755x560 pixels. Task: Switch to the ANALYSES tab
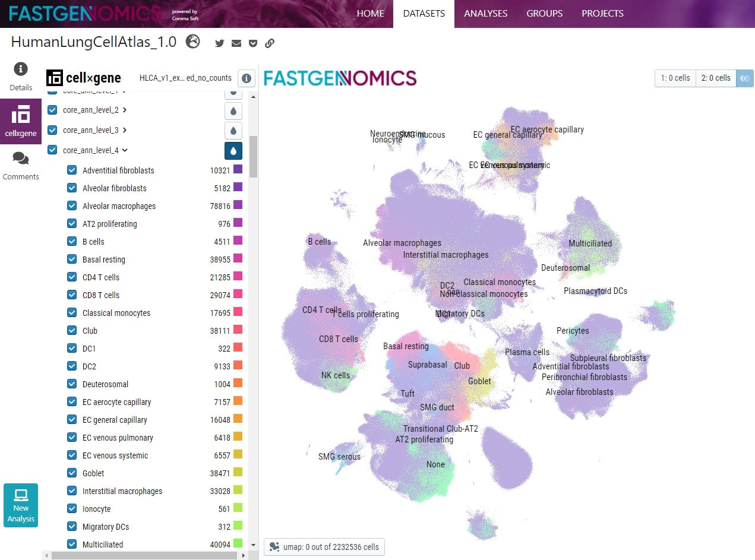(485, 14)
